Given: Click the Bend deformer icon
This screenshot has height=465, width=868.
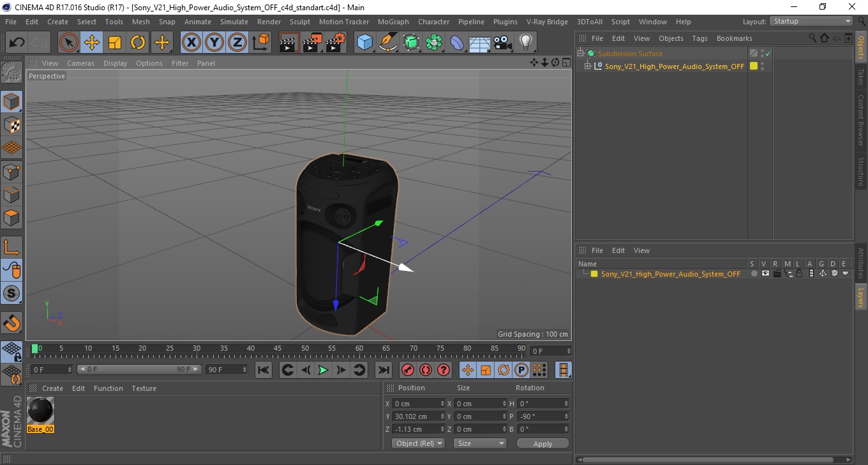Looking at the screenshot, I should (x=457, y=43).
